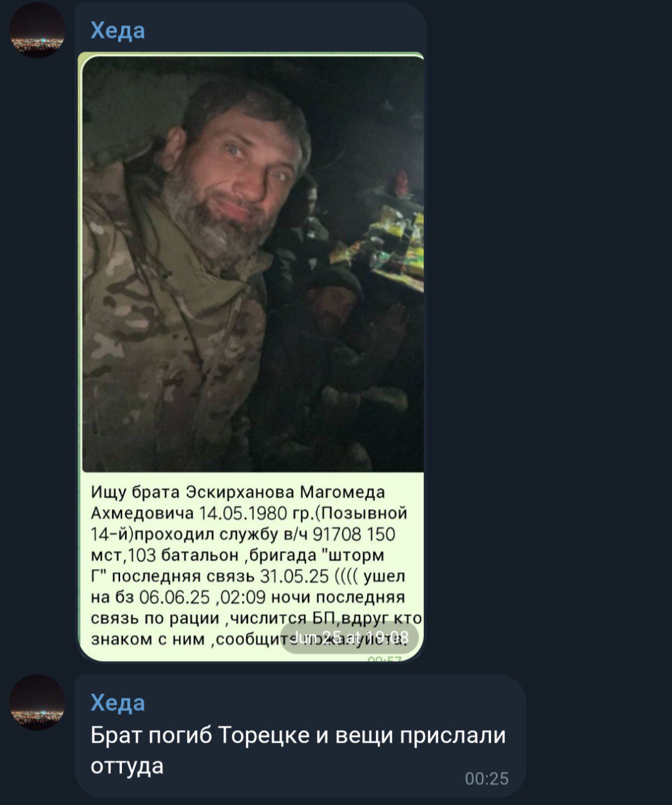Select the message 'Брат погиб Торецке и вещи прислали'
The width and height of the screenshot is (672, 805).
pyautogui.click(x=298, y=735)
